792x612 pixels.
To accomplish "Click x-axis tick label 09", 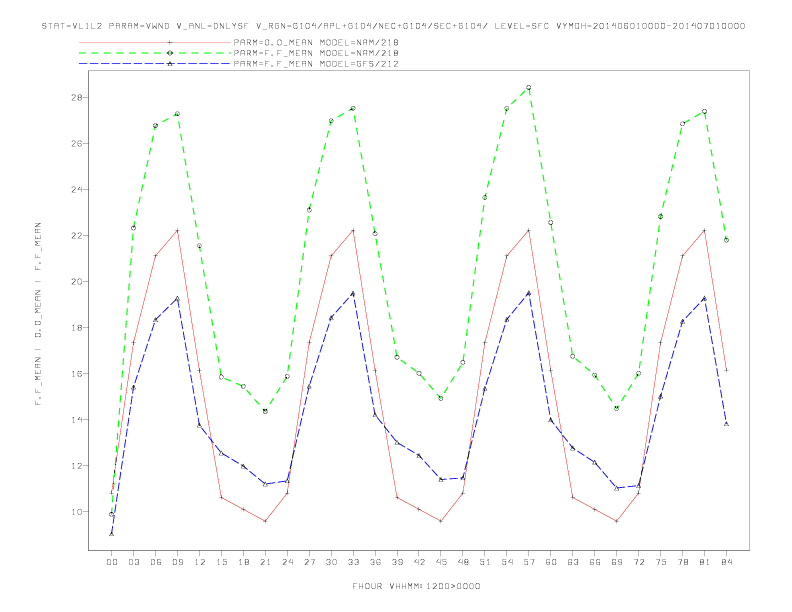I will (x=178, y=562).
